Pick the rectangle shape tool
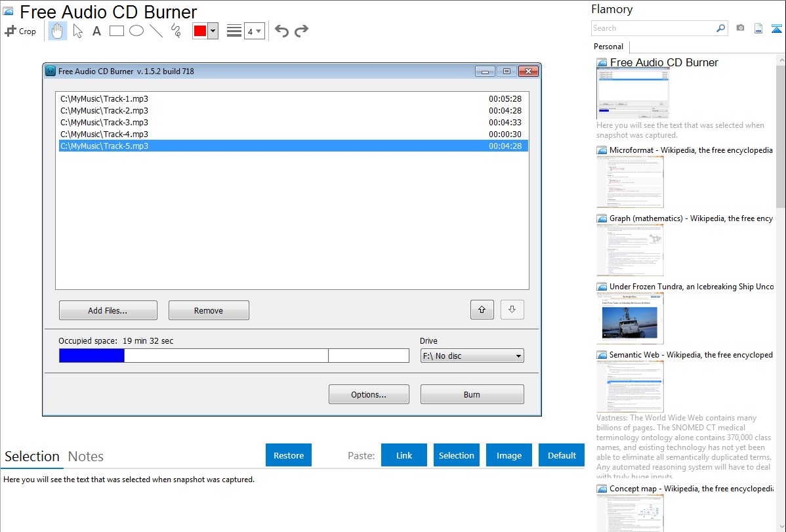The image size is (786, 532). coord(116,31)
